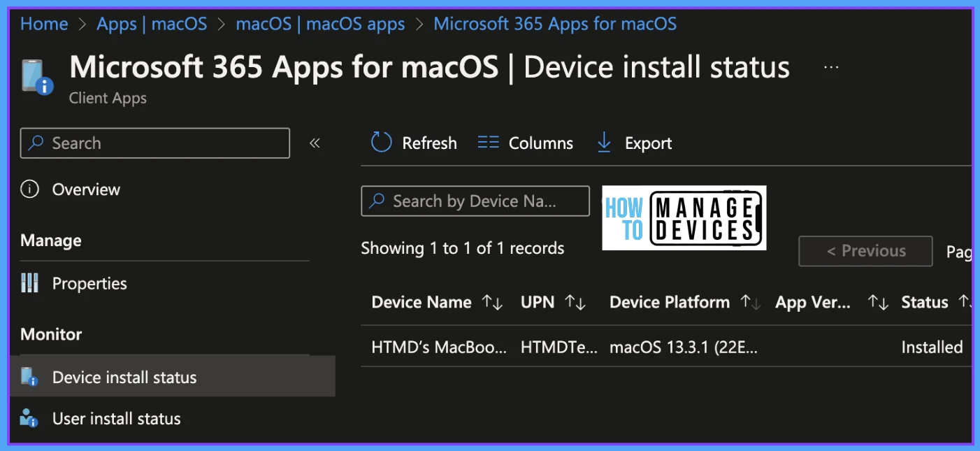Viewport: 980px width, 451px height.
Task: Open Overview in the sidebar
Action: (86, 189)
